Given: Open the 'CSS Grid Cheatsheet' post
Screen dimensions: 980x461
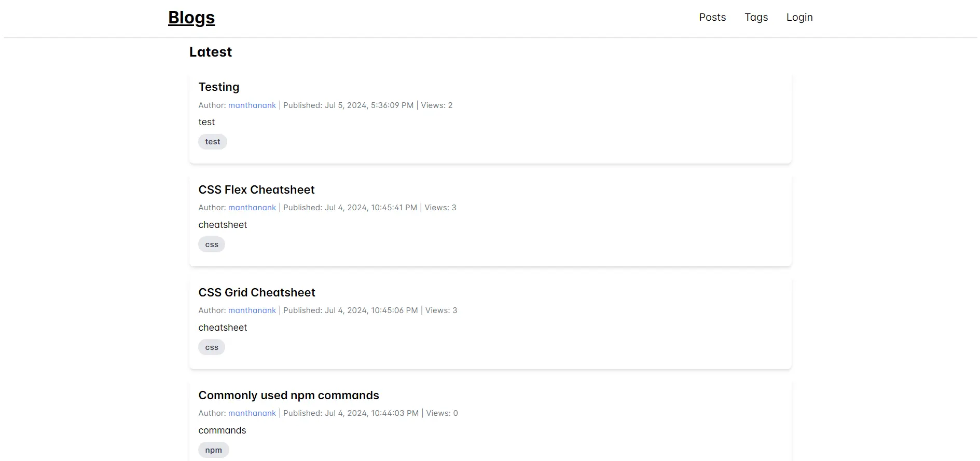Looking at the screenshot, I should [257, 292].
